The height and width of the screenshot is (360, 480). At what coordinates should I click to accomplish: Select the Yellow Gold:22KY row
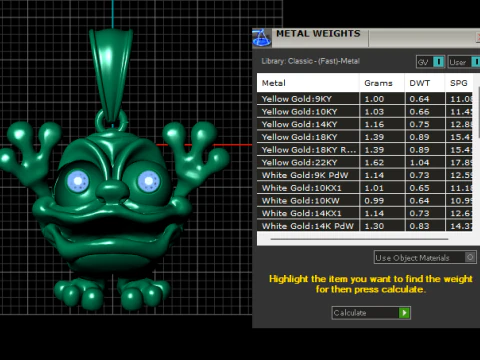[x=365, y=162]
